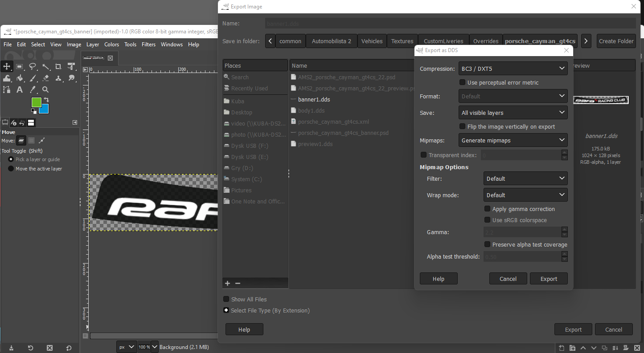Open the Filters menu in GIMP
Screen dimensions: 644x353
[148, 45]
